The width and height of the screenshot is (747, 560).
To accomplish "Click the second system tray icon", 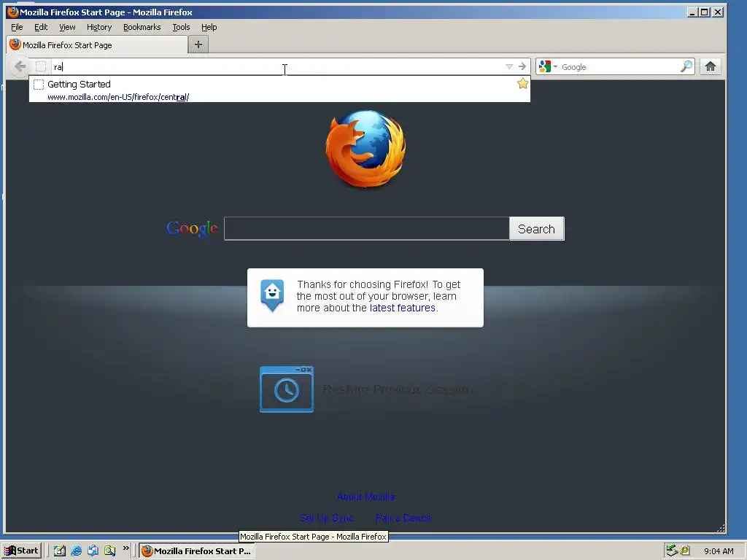I will 685,551.
